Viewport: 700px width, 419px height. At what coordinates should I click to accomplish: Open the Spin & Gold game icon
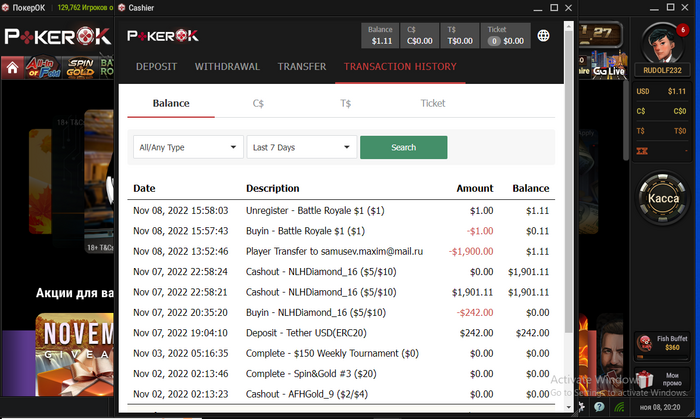[x=80, y=68]
